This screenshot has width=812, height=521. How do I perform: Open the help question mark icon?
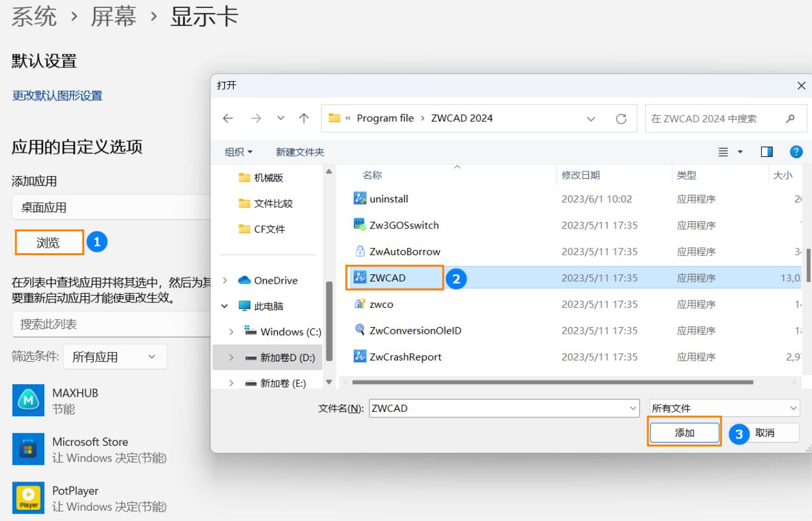pyautogui.click(x=797, y=152)
